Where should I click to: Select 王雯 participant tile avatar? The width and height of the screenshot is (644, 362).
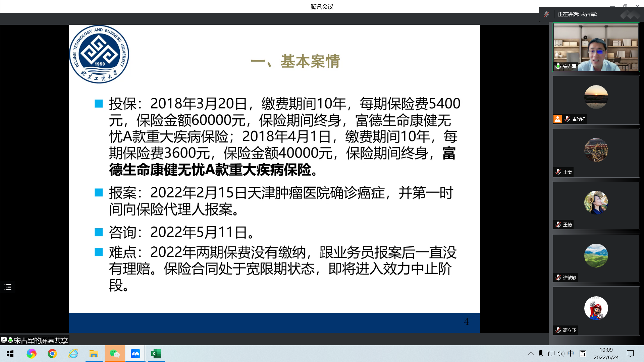tap(596, 150)
